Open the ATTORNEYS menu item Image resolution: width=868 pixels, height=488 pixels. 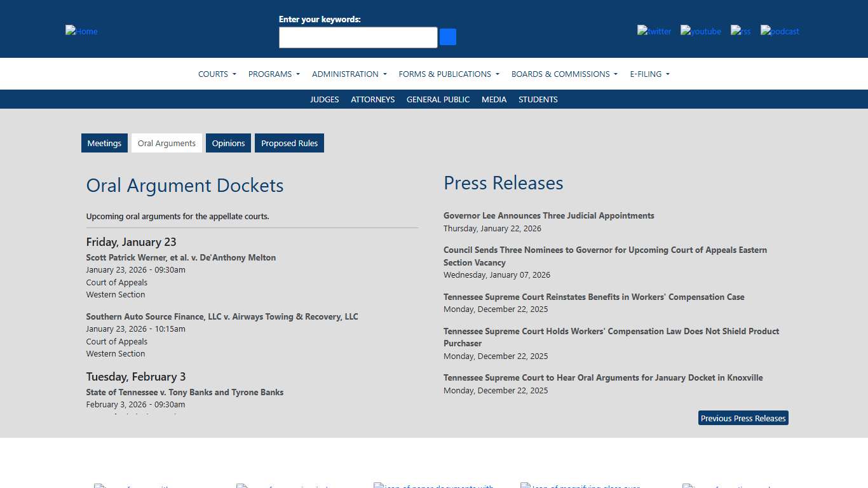(372, 99)
